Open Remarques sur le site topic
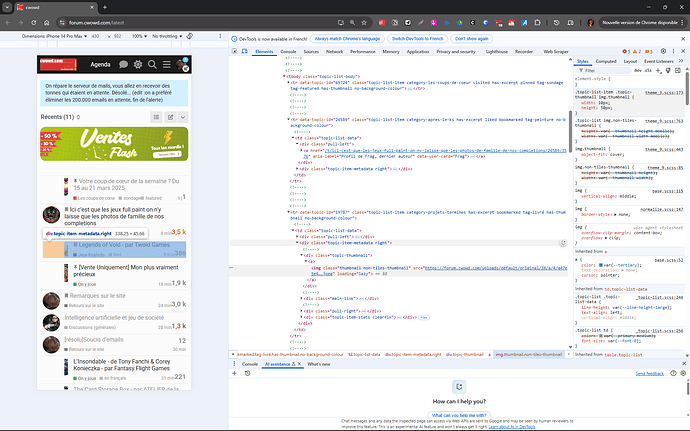Viewport: 690px width, 431px height. click(x=97, y=296)
